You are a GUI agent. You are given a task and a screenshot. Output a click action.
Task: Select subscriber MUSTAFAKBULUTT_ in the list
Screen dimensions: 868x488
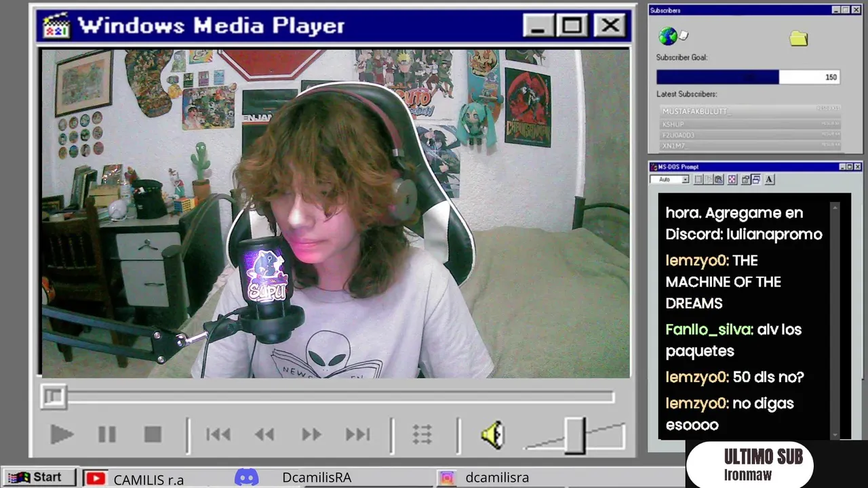click(x=751, y=110)
